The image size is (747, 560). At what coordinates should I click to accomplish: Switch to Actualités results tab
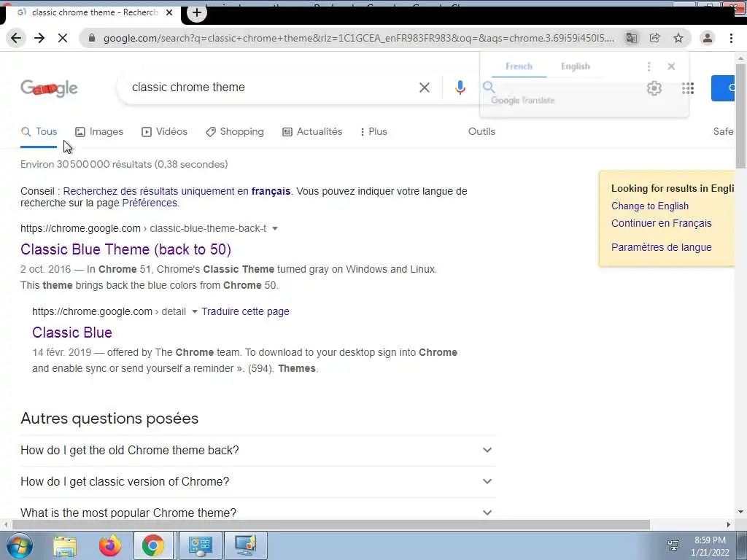click(312, 132)
